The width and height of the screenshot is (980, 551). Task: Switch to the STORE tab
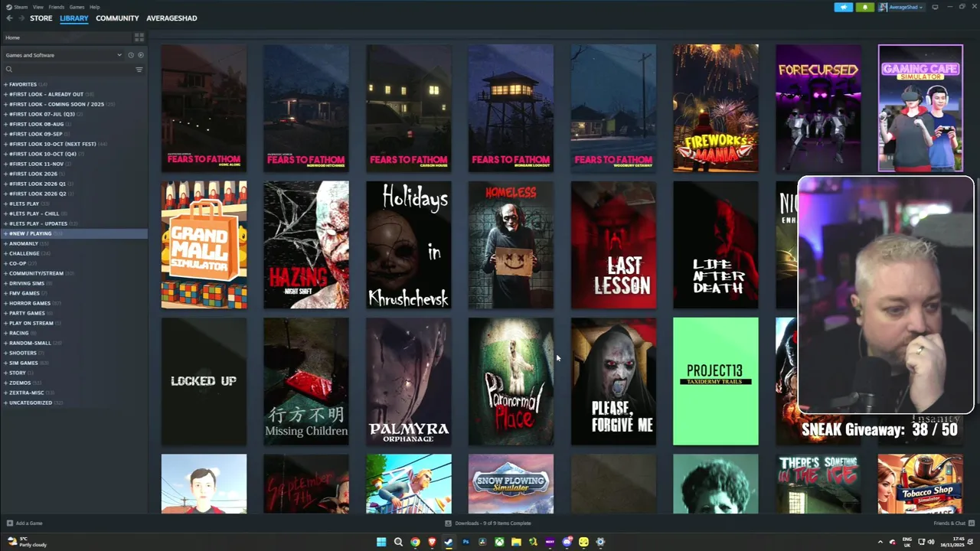click(41, 18)
